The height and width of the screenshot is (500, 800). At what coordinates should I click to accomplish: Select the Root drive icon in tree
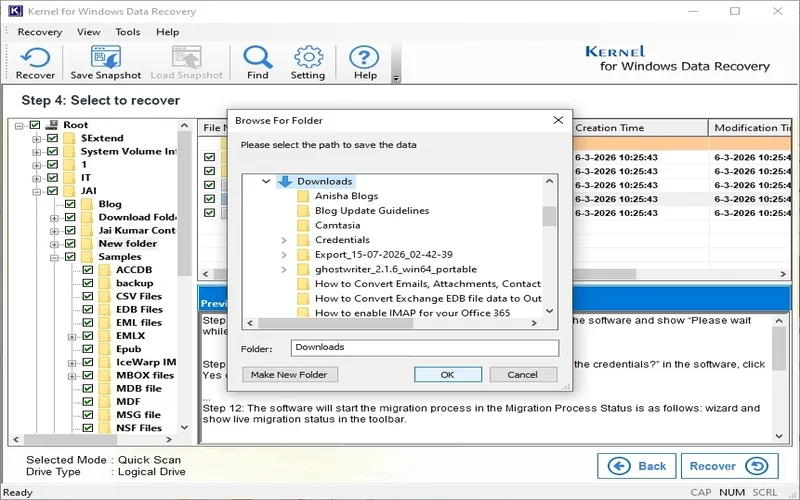(52, 124)
